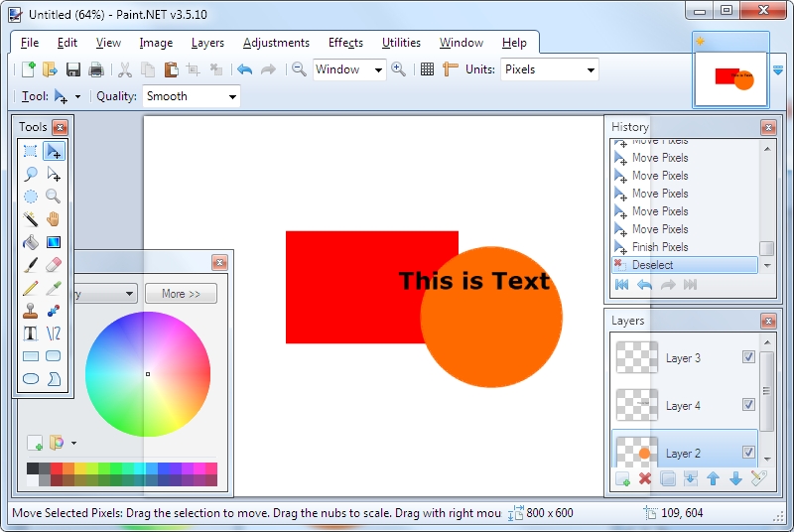Viewport: 794px width, 532px height.
Task: Click the More >> button in Colors
Action: tap(181, 294)
